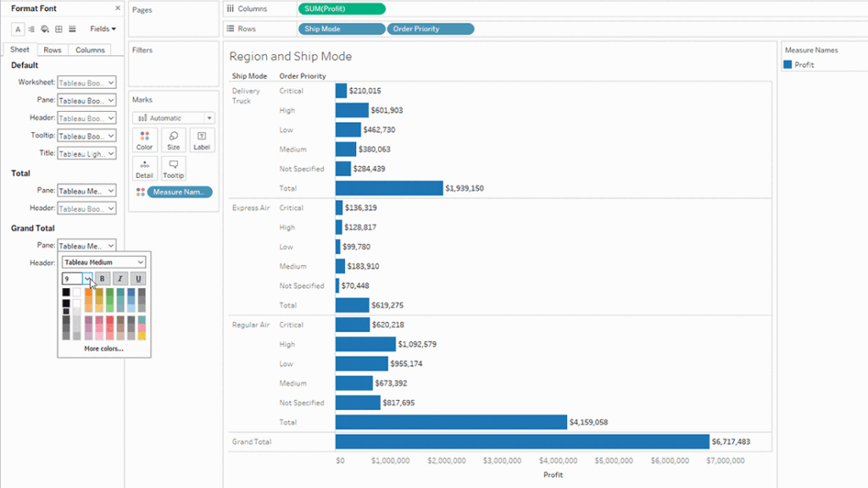Open the Size options on the Marks card
The image size is (868, 488).
coord(173,140)
